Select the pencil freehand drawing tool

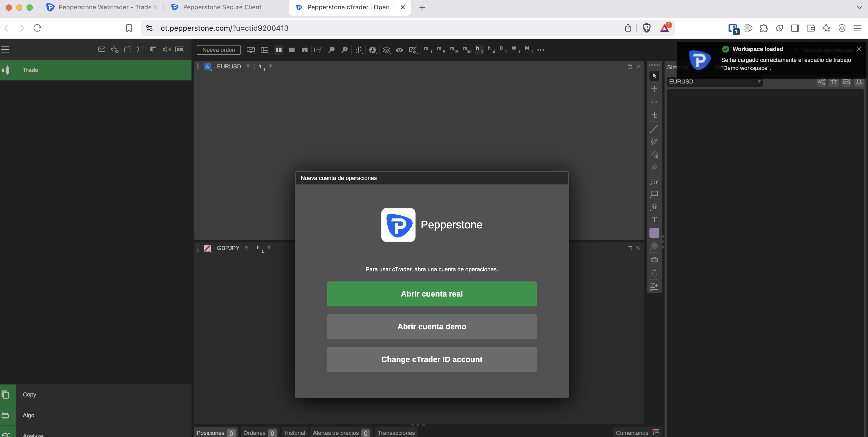[654, 141]
